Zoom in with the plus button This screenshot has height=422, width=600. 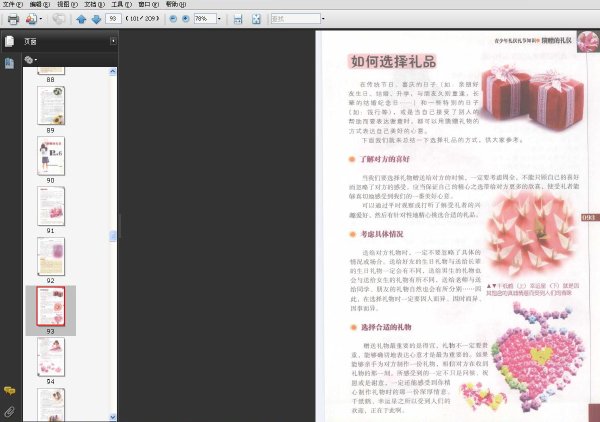pyautogui.click(x=186, y=18)
